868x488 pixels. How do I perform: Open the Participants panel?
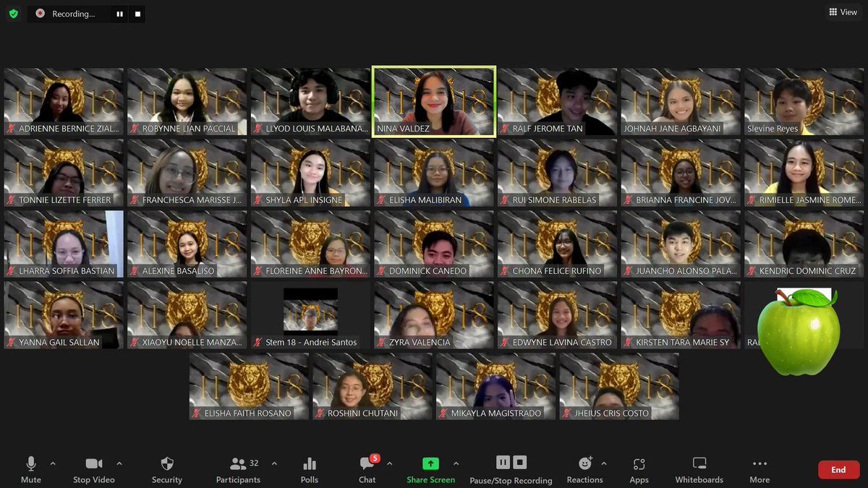(238, 469)
